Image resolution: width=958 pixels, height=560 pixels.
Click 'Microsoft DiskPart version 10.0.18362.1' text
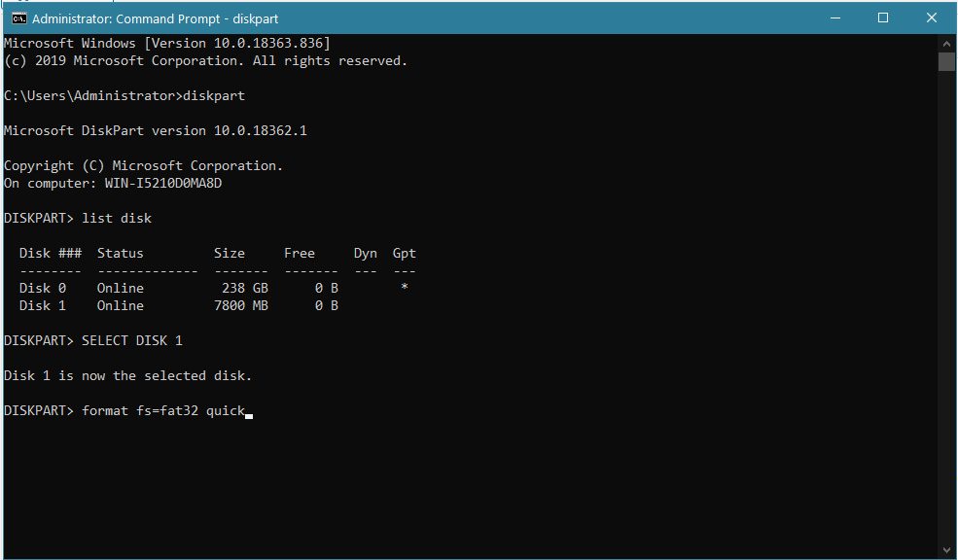[x=156, y=130]
